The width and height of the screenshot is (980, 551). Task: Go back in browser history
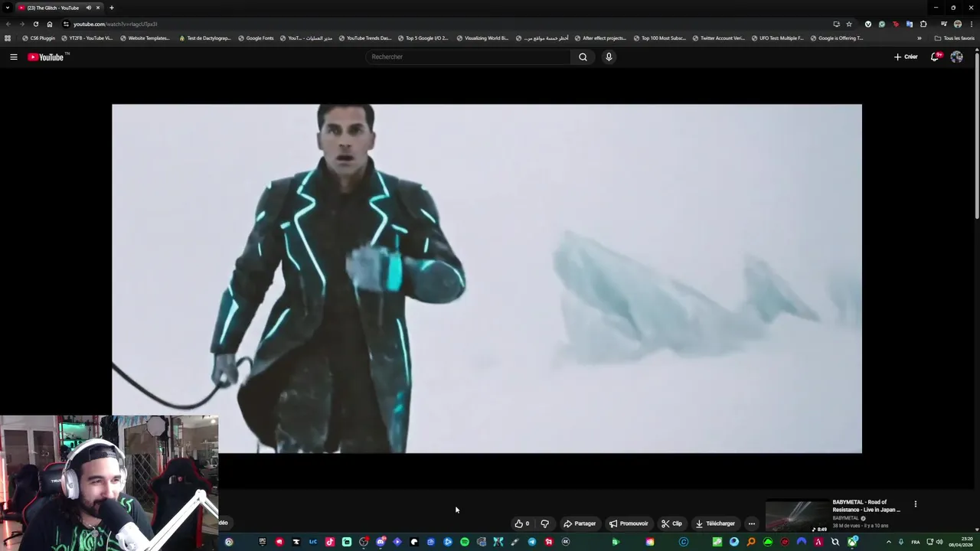tap(8, 24)
